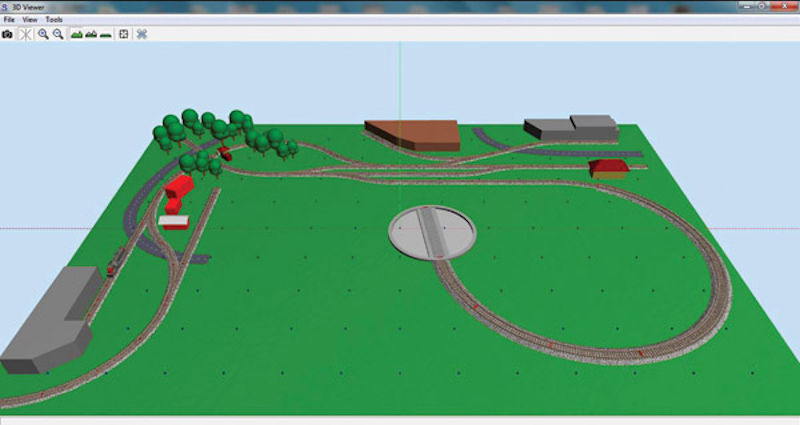This screenshot has width=800, height=425.
Task: Open the File menu
Action: click(x=9, y=20)
